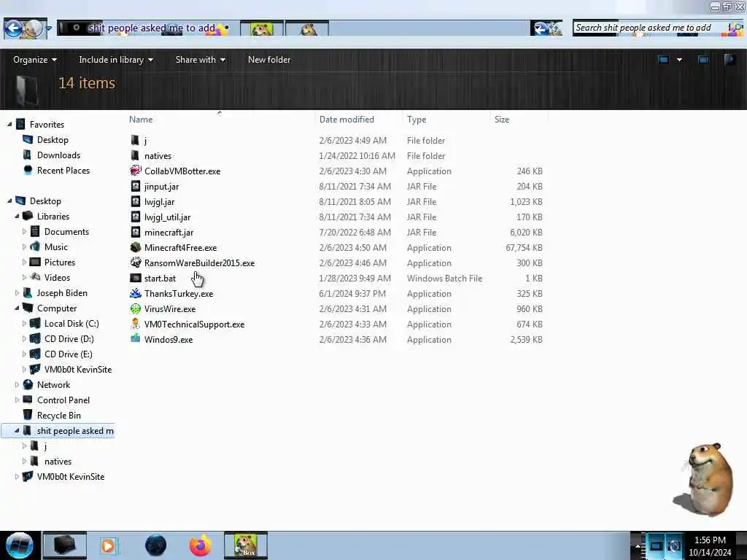Screen dimensions: 747x560
Task: Expand the Control Panel tree node
Action: click(x=17, y=400)
